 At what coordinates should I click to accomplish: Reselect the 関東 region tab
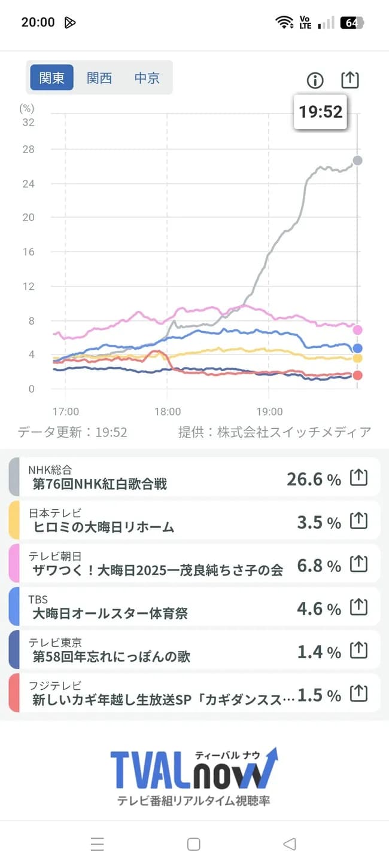[x=51, y=78]
